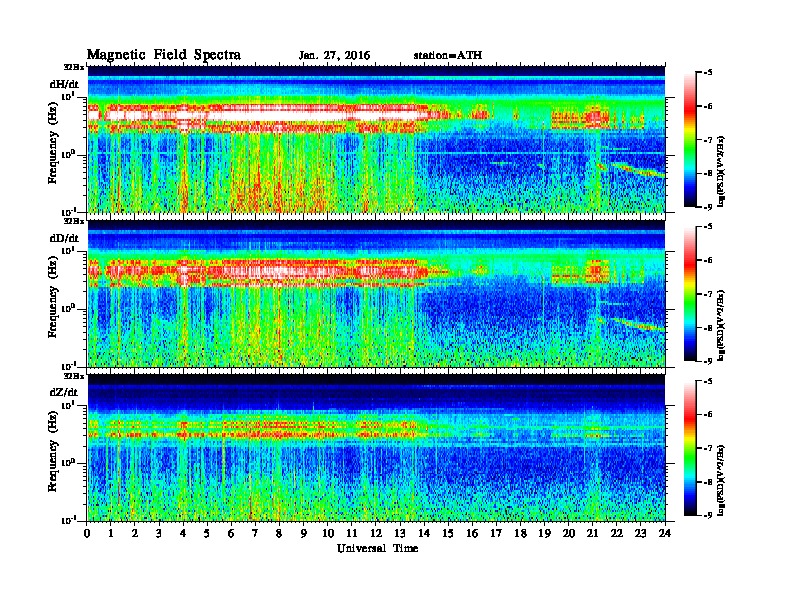Click the log(PSD) label beside dH/dt color bar
The image size is (792, 612).
tap(721, 171)
